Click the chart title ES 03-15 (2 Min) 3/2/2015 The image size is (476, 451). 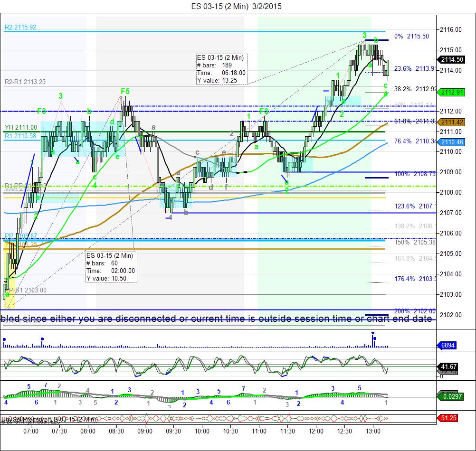click(x=236, y=6)
